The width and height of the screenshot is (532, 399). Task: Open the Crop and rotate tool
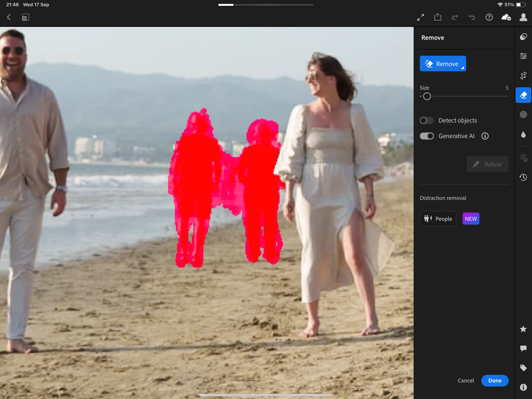[x=523, y=76]
